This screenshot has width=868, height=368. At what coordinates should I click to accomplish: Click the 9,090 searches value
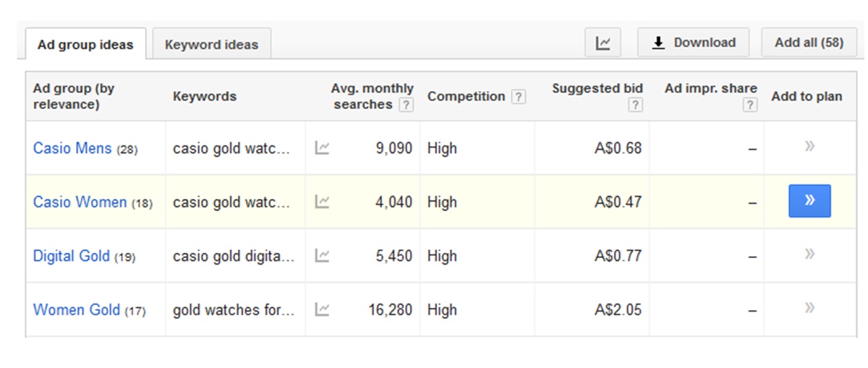(x=394, y=148)
